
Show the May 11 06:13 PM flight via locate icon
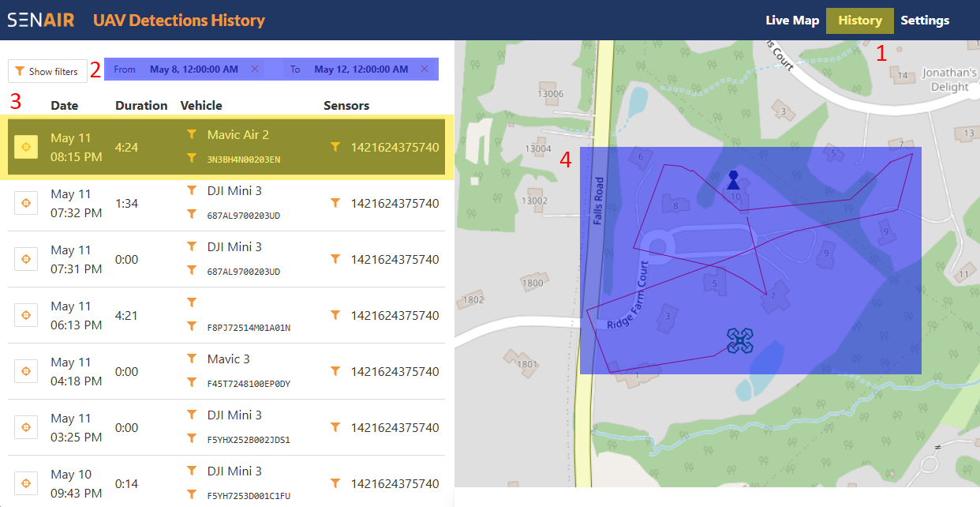[26, 316]
